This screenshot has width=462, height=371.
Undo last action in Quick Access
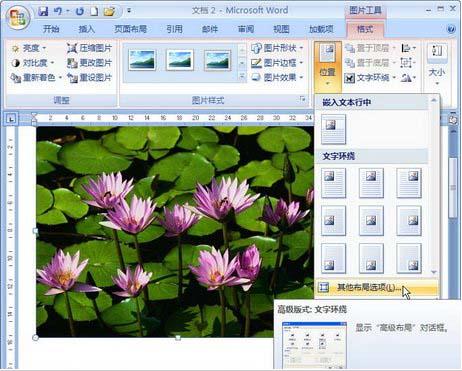[x=58, y=11]
